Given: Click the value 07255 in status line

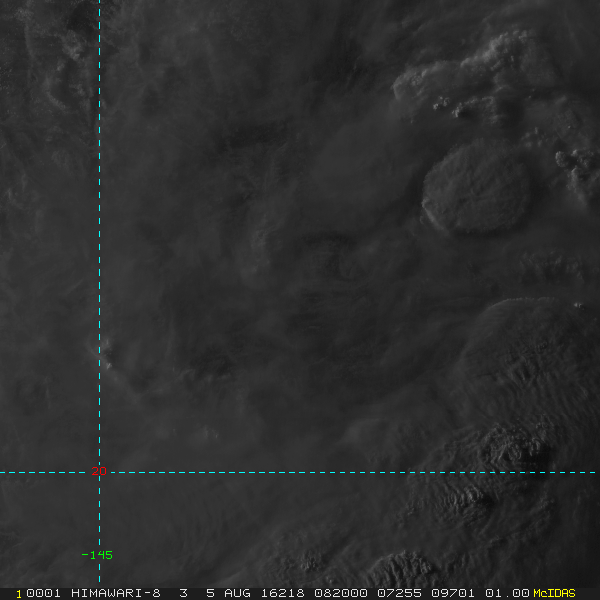Looking at the screenshot, I should pyautogui.click(x=399, y=593).
